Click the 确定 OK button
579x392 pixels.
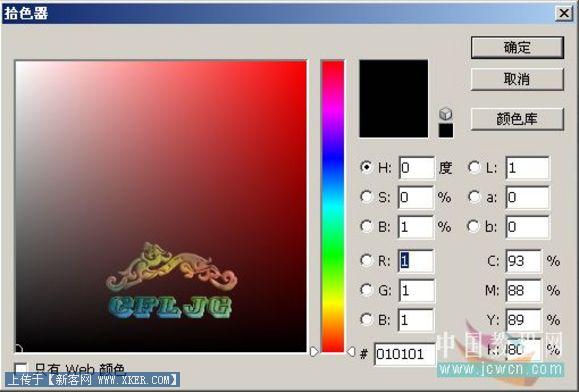tap(517, 47)
